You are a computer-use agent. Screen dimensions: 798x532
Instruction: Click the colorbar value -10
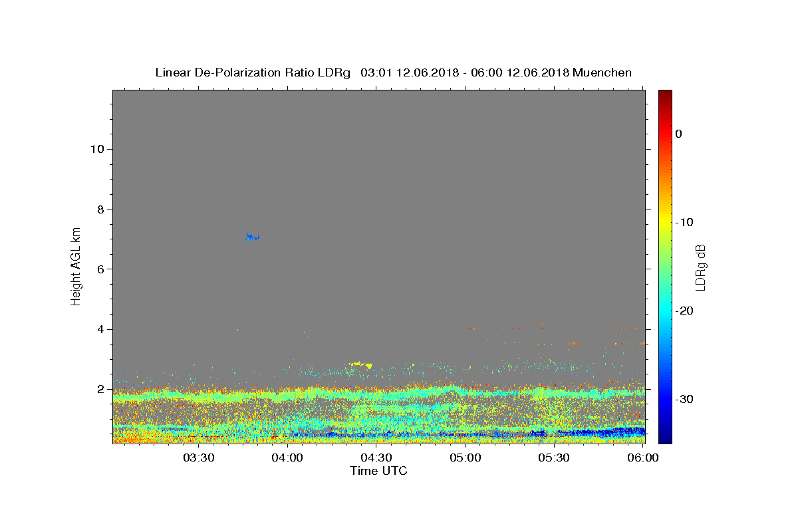[684, 222]
